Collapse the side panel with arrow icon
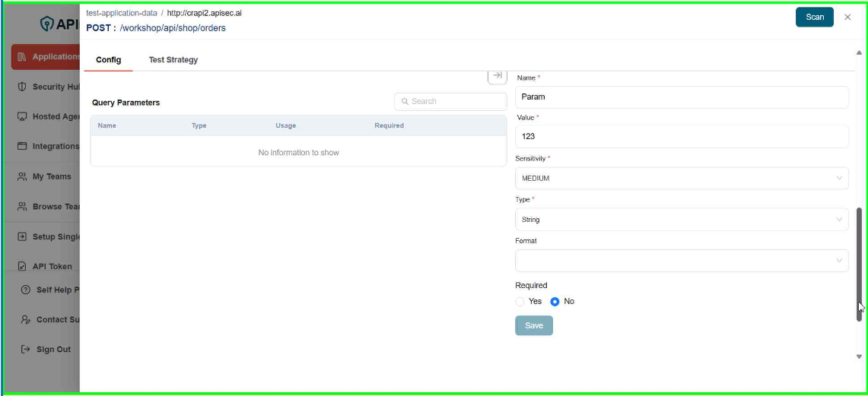The image size is (868, 396). click(497, 75)
